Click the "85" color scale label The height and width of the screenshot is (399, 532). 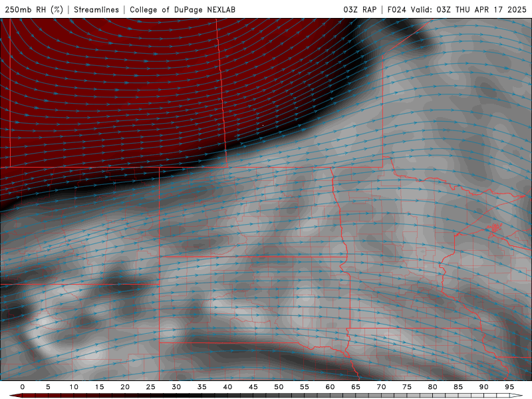tap(458, 387)
